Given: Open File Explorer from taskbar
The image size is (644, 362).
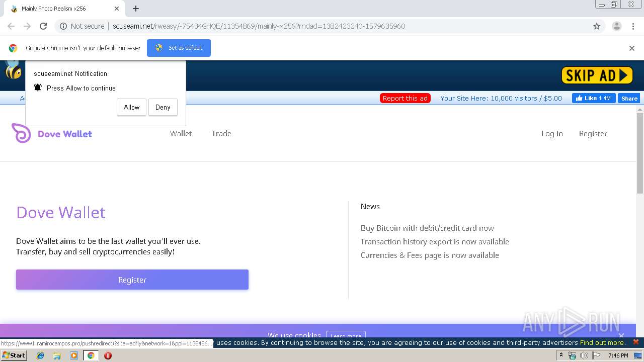Looking at the screenshot, I should click(57, 355).
